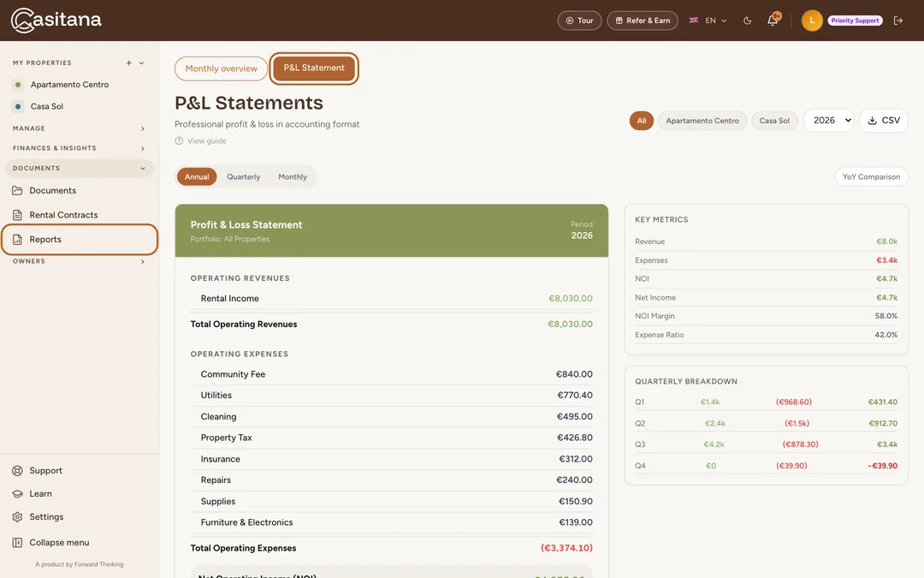Viewport: 924px width, 578px height.
Task: Click the Support lifebuoy icon
Action: tap(18, 471)
